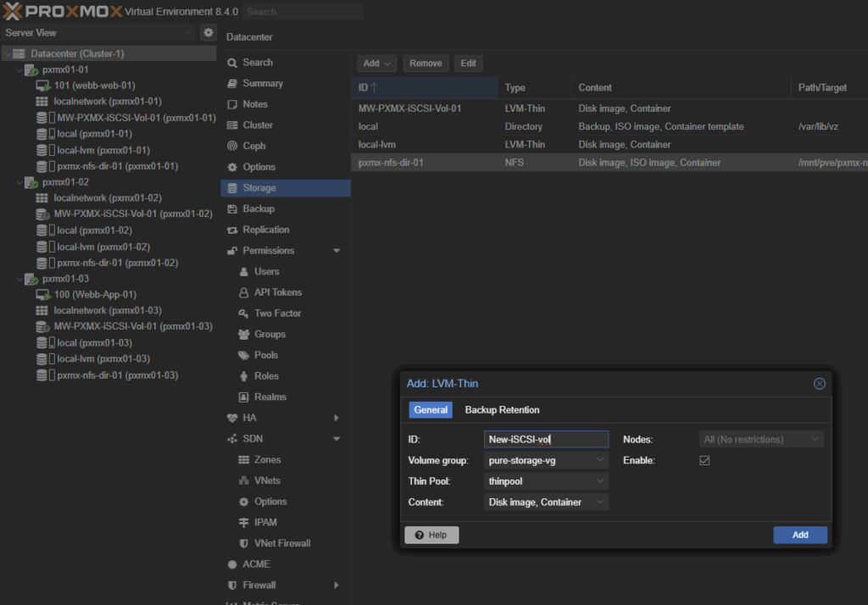Click the Summary book icon
The height and width of the screenshot is (605, 868).
click(232, 84)
